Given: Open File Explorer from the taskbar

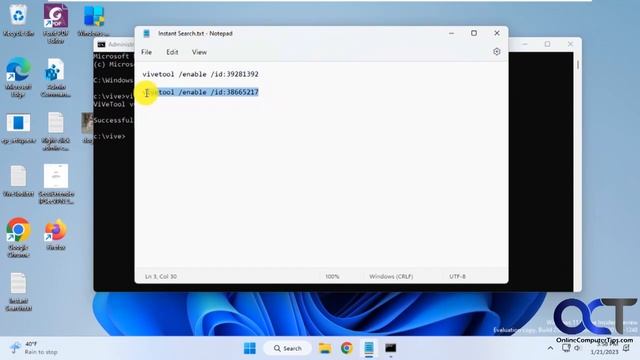Looking at the screenshot, I should point(325,348).
